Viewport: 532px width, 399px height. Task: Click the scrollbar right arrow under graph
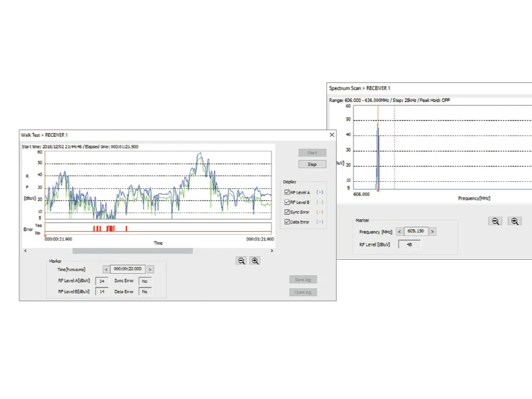[272, 251]
